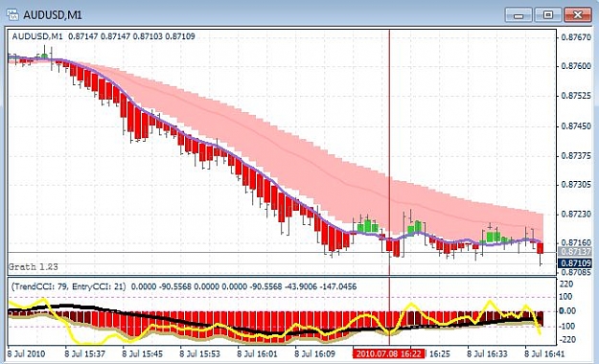Click the 0.87600 price scale label
This screenshot has width=599, height=364.
(576, 66)
